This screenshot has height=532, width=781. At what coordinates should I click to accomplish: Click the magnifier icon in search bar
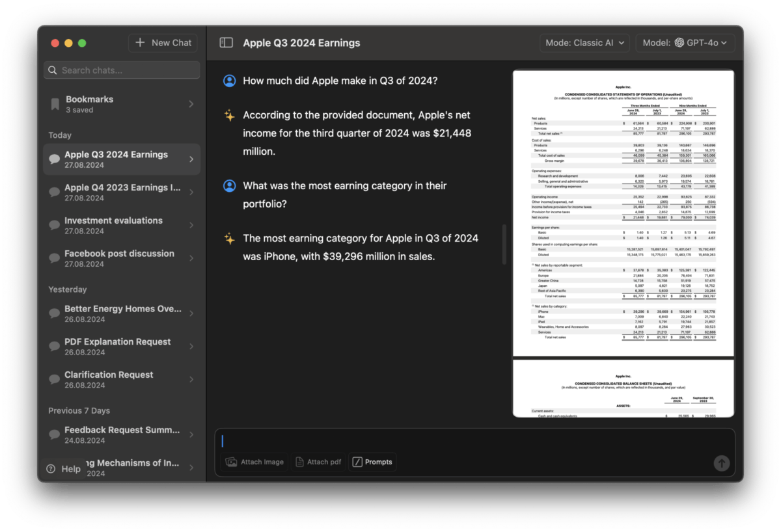[x=53, y=70]
